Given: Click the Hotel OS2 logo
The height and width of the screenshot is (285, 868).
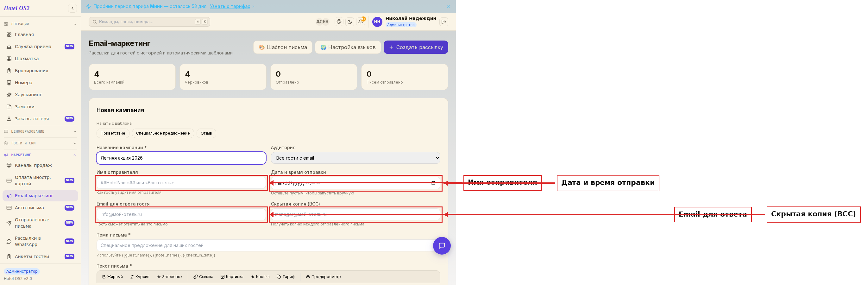Looking at the screenshot, I should pos(16,8).
